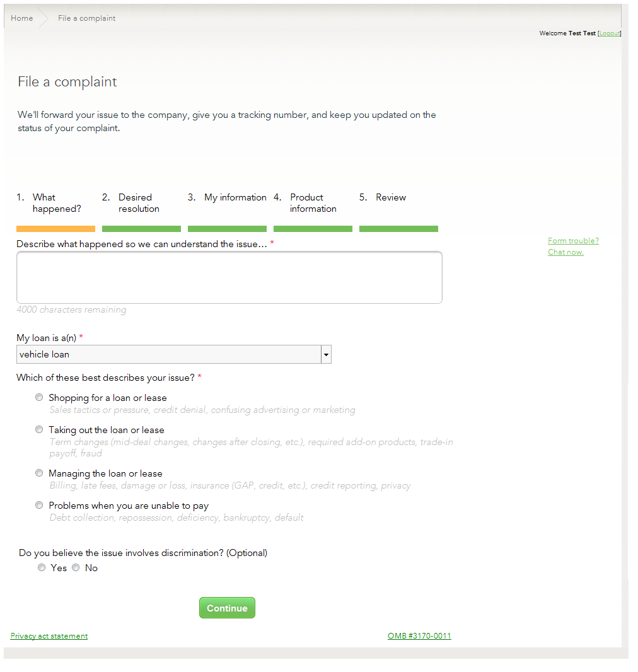Click the Logout link
Viewport: 638px width, 672px height.
tap(609, 33)
